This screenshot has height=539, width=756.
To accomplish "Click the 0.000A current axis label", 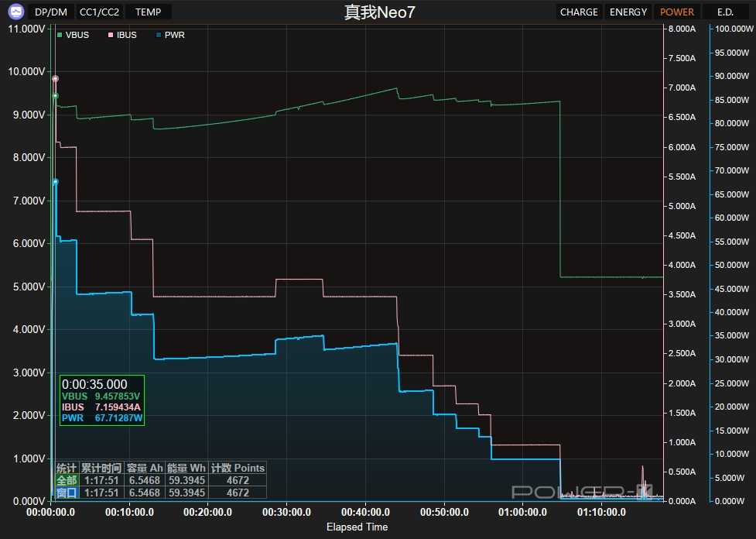I will [x=682, y=501].
